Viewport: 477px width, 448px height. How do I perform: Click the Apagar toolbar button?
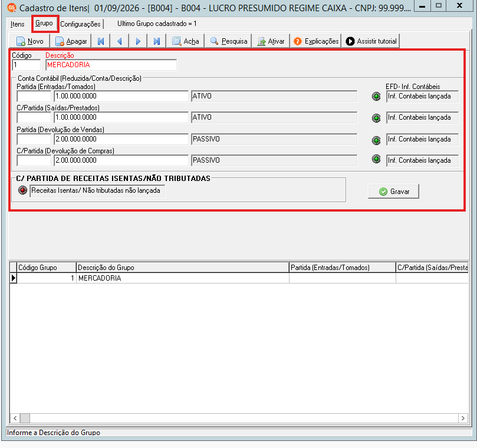[71, 41]
